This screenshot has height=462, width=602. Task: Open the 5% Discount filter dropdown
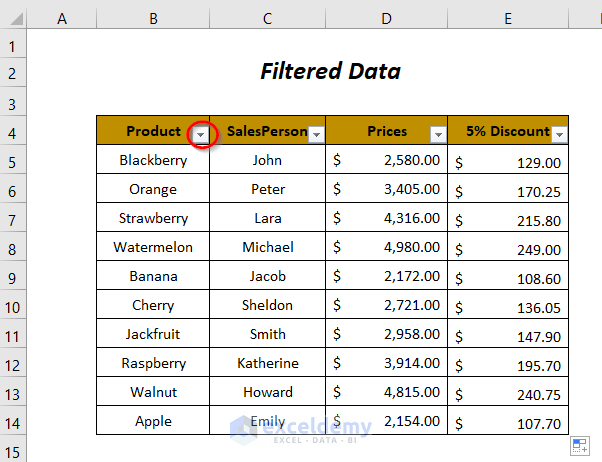pos(559,134)
